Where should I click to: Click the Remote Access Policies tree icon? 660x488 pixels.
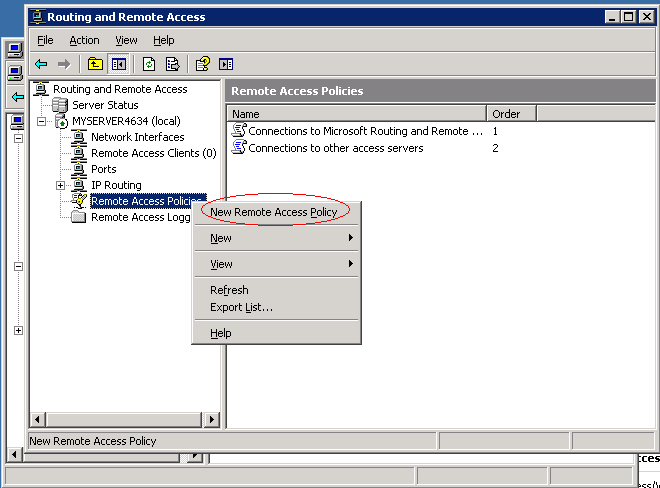[79, 201]
